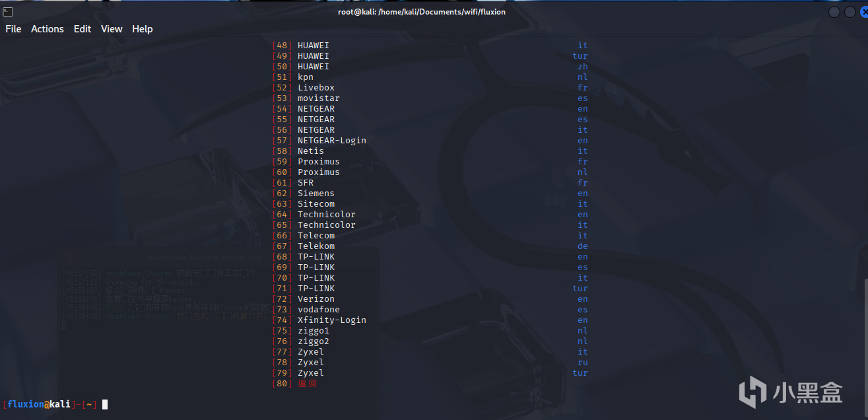
Task: Minimize the terminal window
Action: pos(835,12)
